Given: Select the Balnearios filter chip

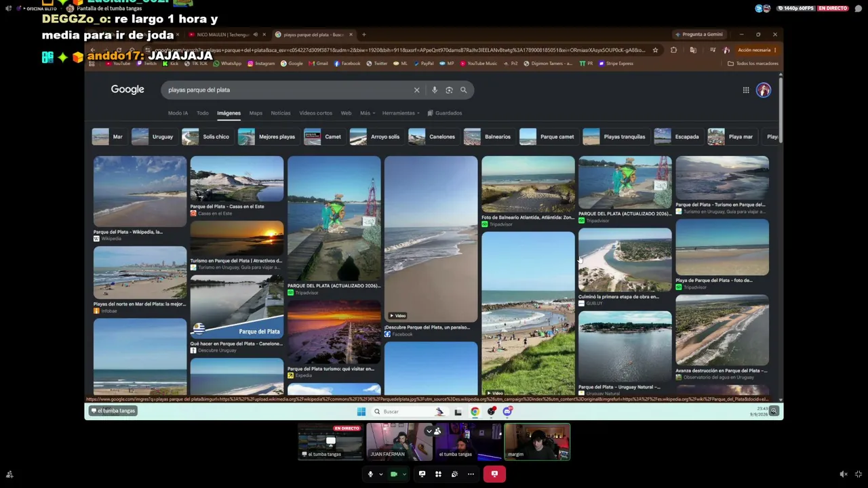Looking at the screenshot, I should 488,137.
